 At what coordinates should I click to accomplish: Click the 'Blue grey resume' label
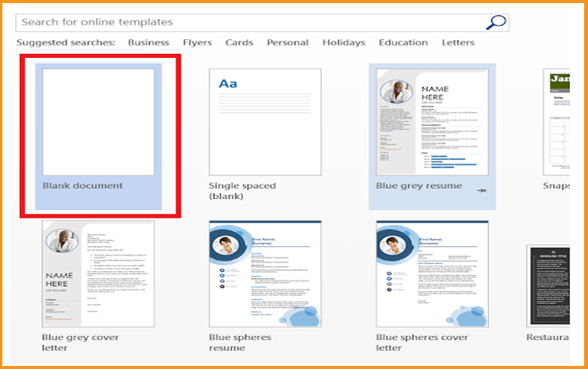coord(419,186)
